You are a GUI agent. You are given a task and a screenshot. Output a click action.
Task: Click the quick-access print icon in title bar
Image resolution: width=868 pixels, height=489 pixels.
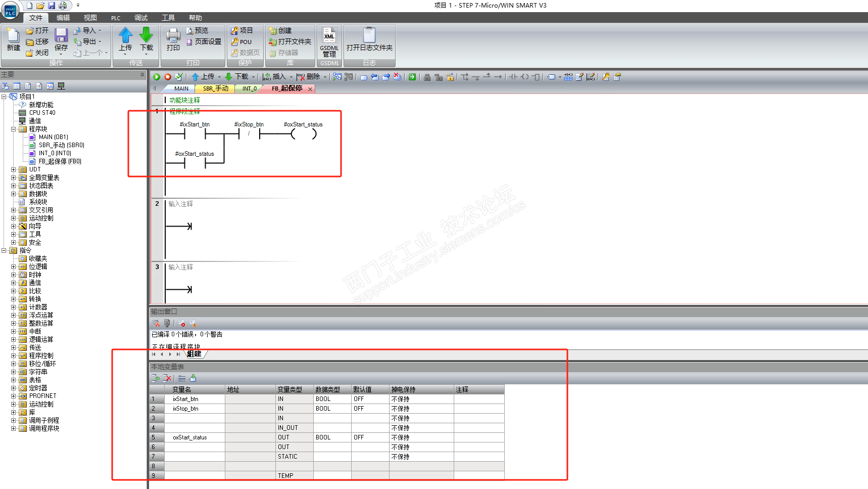point(63,6)
